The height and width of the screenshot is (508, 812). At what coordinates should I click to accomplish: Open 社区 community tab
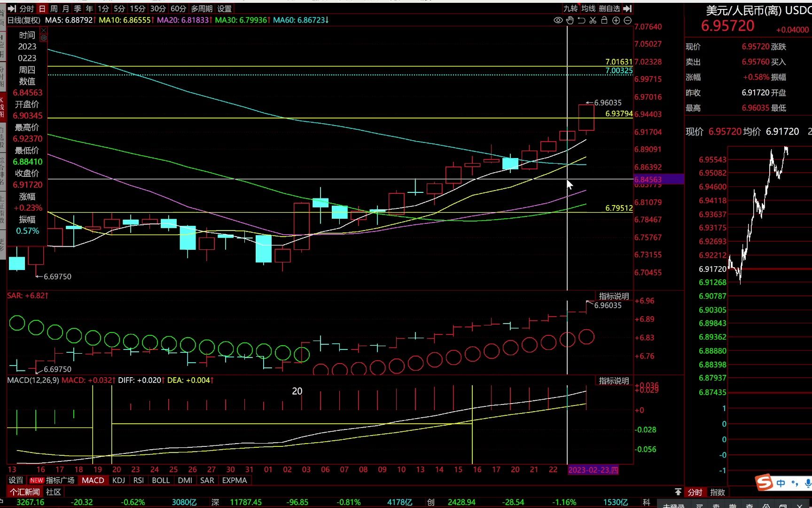(x=54, y=492)
